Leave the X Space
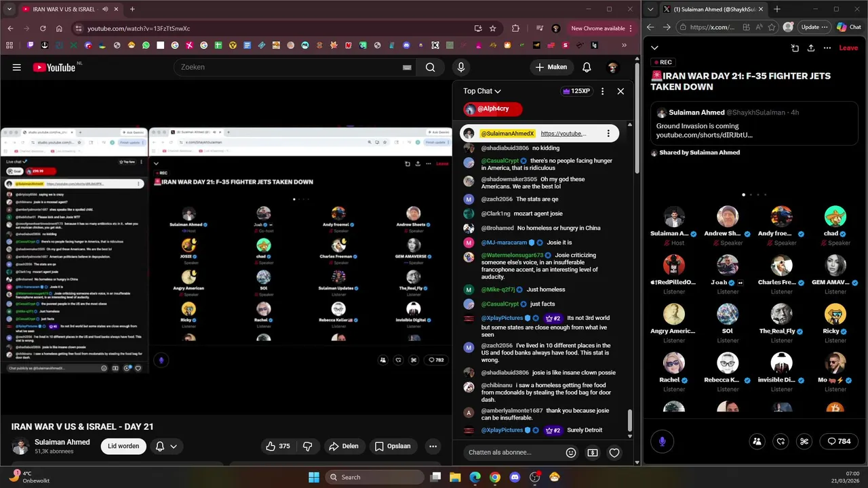The height and width of the screenshot is (488, 868). [x=848, y=48]
